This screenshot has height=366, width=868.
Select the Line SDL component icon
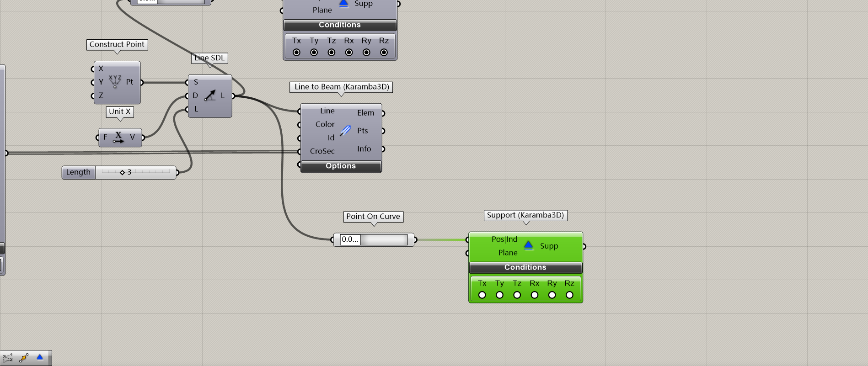coord(210,95)
